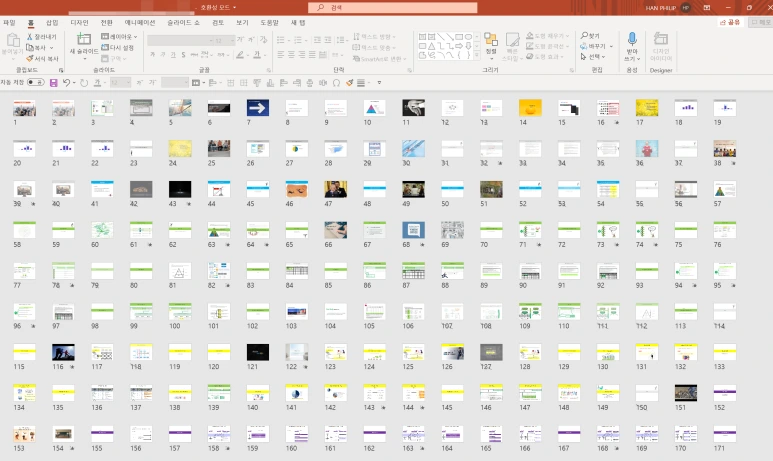This screenshot has height=461, width=773.
Task: Click the Quick Styles (빠른 스타일) icon
Action: pyautogui.click(x=512, y=40)
